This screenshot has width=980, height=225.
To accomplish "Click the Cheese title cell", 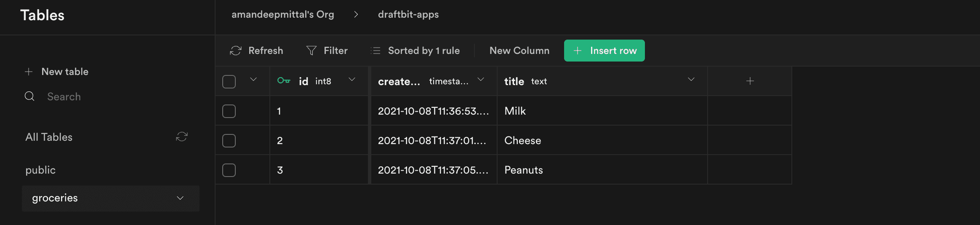I will coord(602,140).
